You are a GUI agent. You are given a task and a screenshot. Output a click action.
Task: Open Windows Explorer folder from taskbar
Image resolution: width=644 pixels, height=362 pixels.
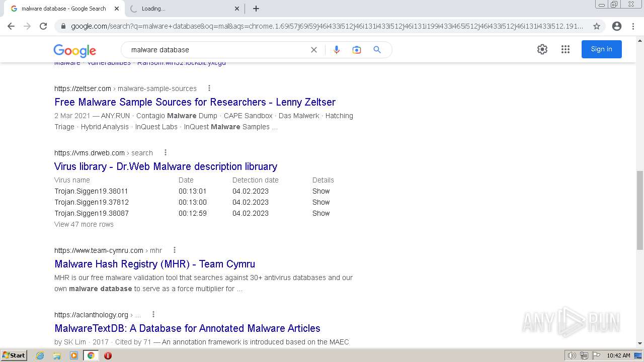click(57, 355)
